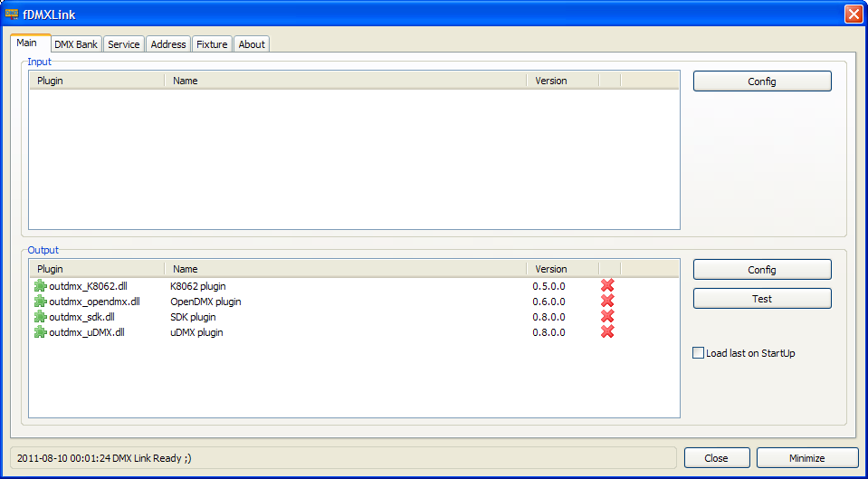
Task: Sort Input list by Plugin column header
Action: click(x=97, y=81)
